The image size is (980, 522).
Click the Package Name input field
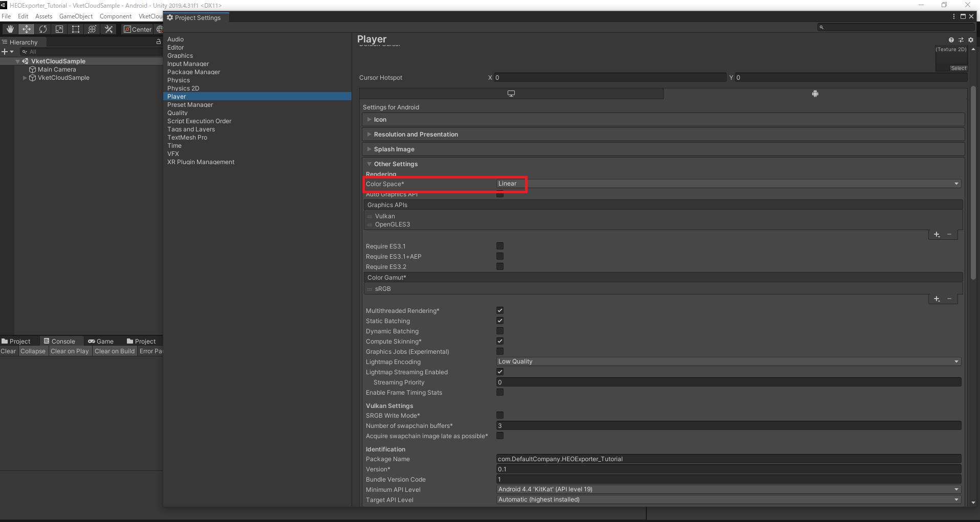pyautogui.click(x=728, y=459)
